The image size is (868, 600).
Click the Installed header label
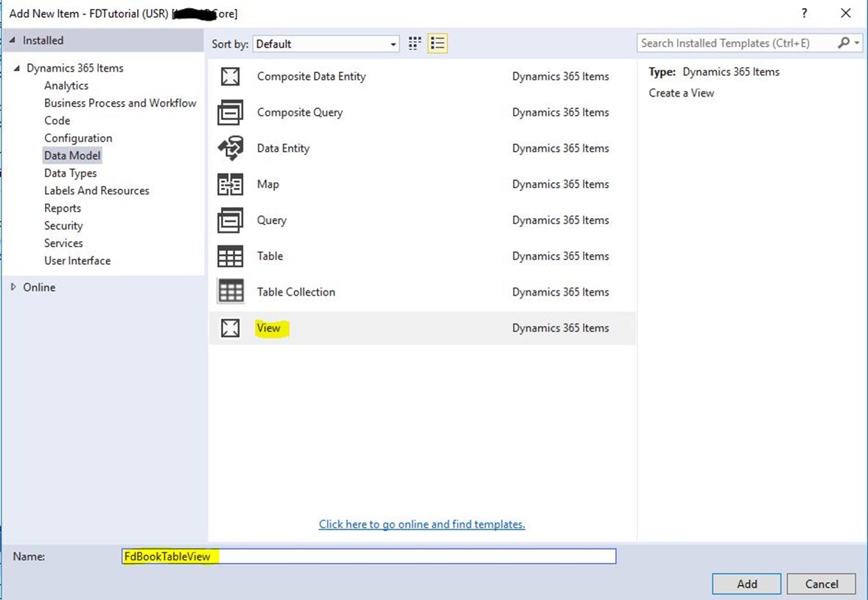(x=43, y=41)
